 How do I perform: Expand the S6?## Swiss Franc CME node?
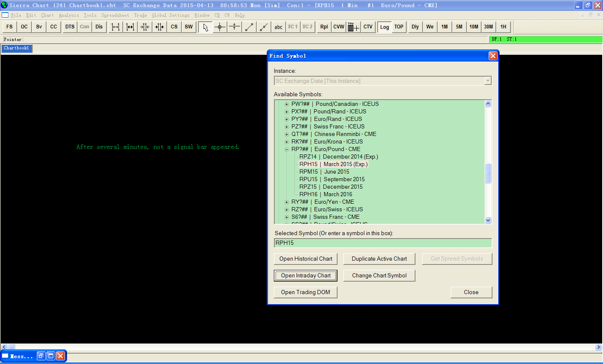click(x=286, y=217)
